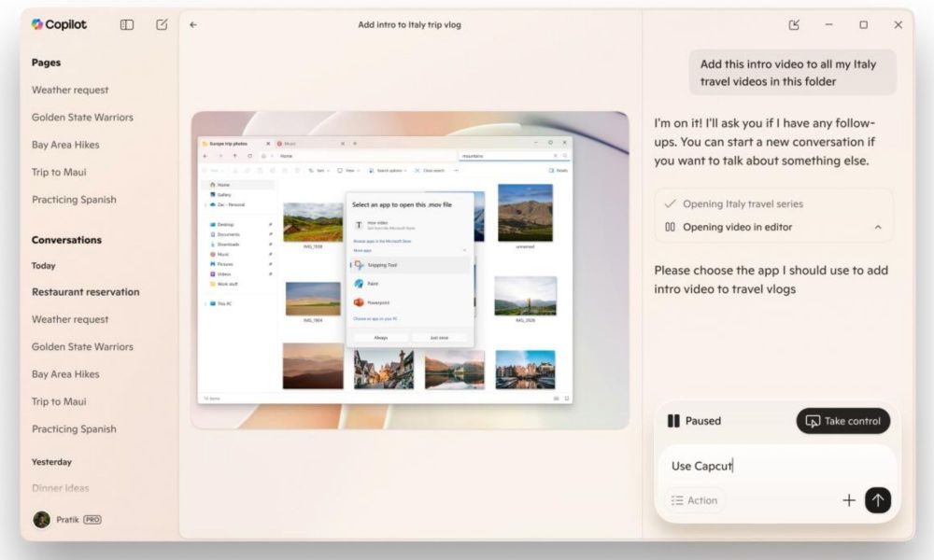Image resolution: width=934 pixels, height=560 pixels.
Task: Open the Action dropdown
Action: [x=695, y=500]
